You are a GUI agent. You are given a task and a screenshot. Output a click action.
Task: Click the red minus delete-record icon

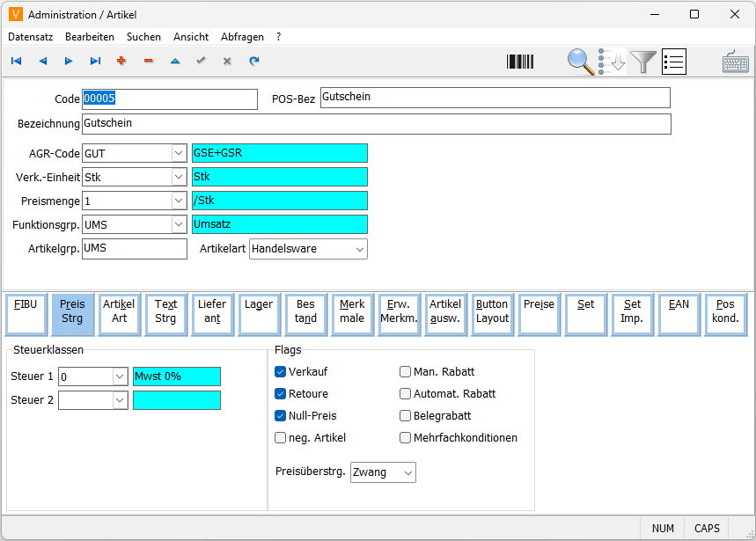click(148, 62)
